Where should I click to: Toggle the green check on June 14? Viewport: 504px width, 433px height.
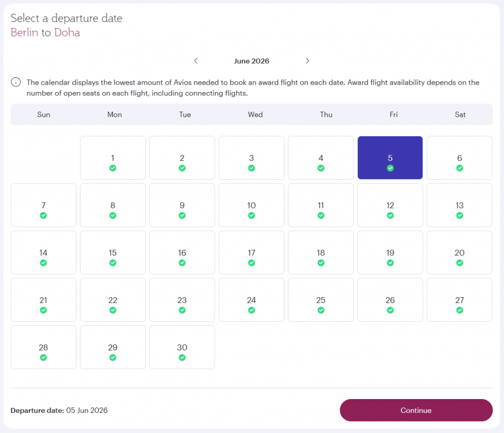(x=43, y=263)
